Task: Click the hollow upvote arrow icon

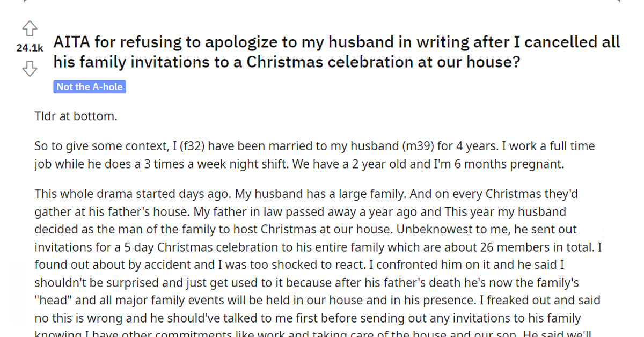Action: tap(30, 28)
